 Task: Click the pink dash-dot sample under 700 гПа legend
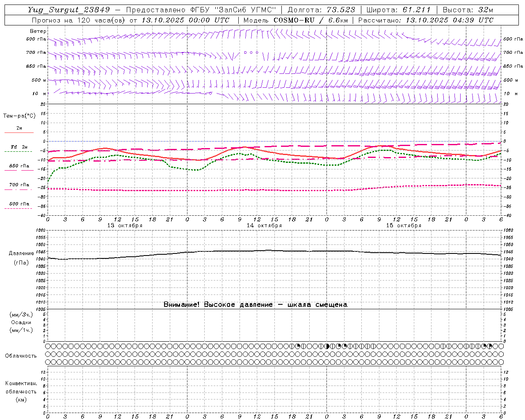[18, 189]
